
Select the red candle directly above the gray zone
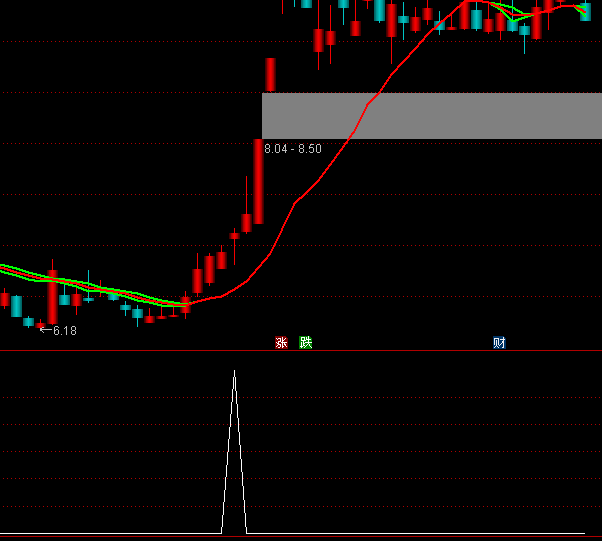pyautogui.click(x=270, y=74)
